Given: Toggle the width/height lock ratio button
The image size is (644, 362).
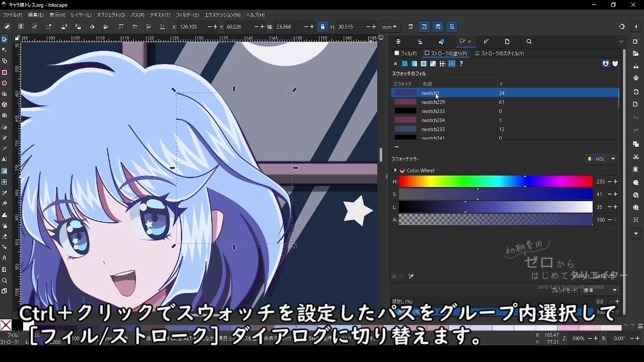Looking at the screenshot, I should click(323, 27).
